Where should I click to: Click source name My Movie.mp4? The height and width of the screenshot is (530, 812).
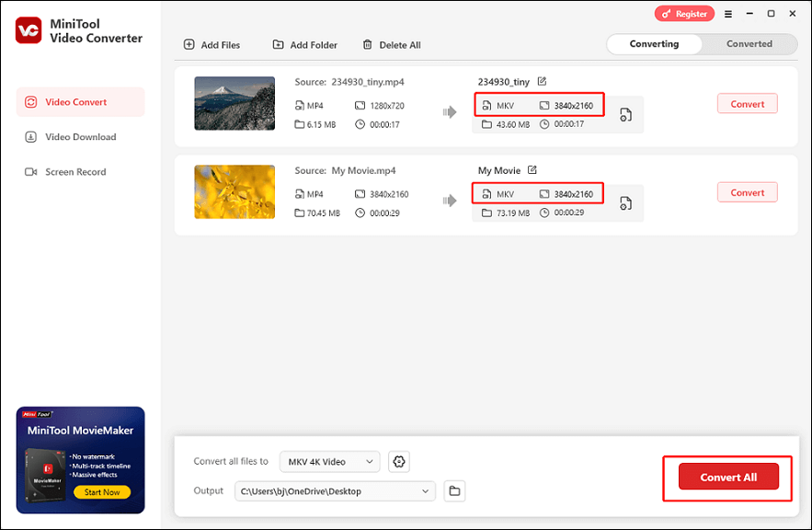[363, 170]
